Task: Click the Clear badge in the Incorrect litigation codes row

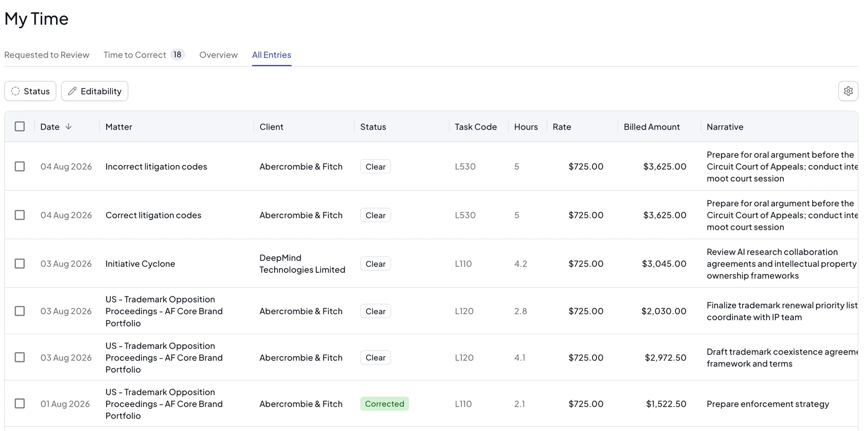Action: (x=375, y=166)
